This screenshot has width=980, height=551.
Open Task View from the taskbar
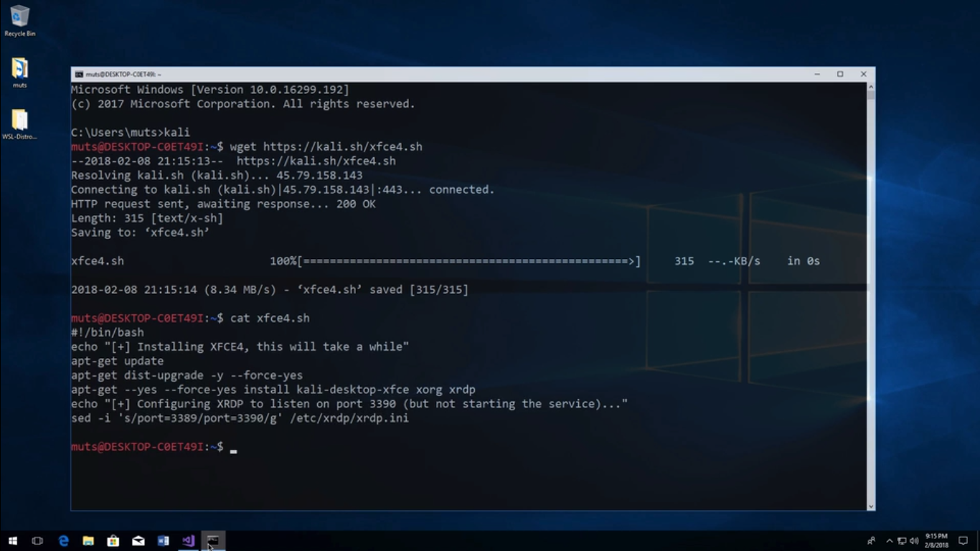coord(37,541)
